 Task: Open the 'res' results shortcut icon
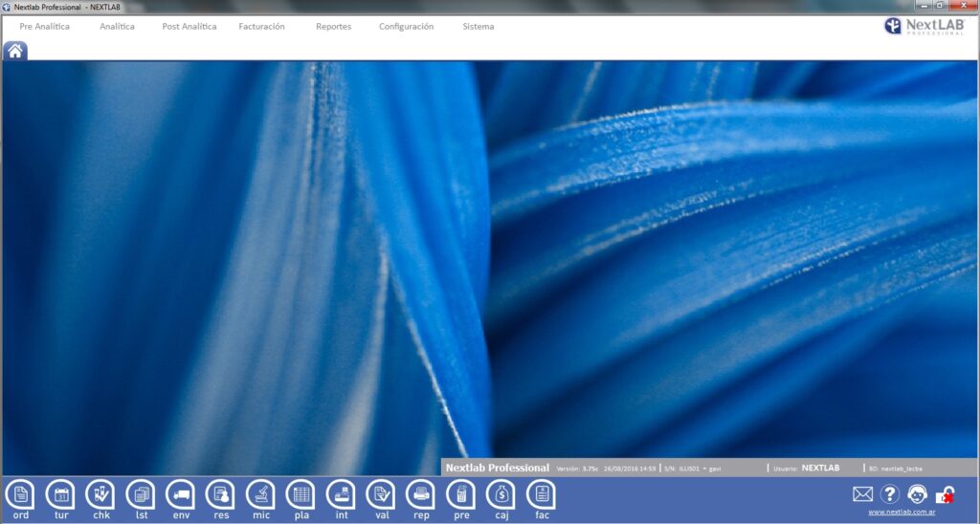click(220, 495)
